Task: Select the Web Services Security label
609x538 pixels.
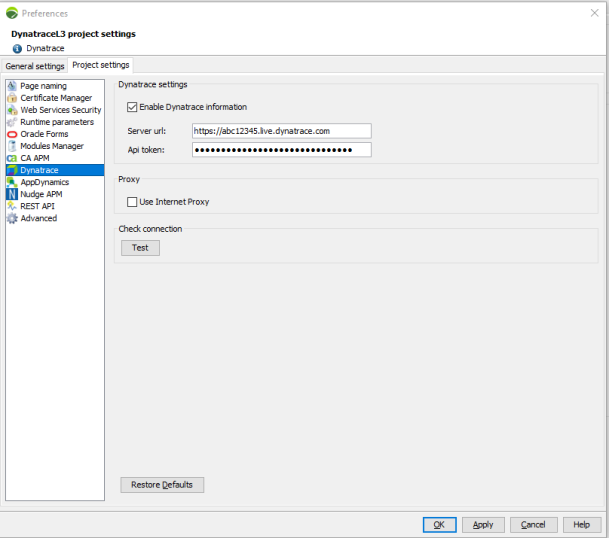Action: tap(61, 110)
